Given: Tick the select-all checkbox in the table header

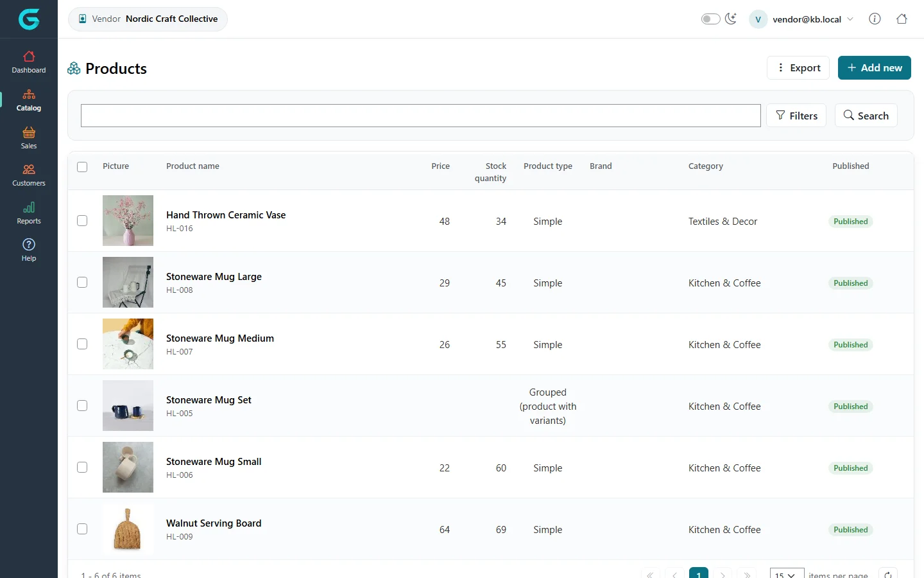Looking at the screenshot, I should tap(82, 167).
